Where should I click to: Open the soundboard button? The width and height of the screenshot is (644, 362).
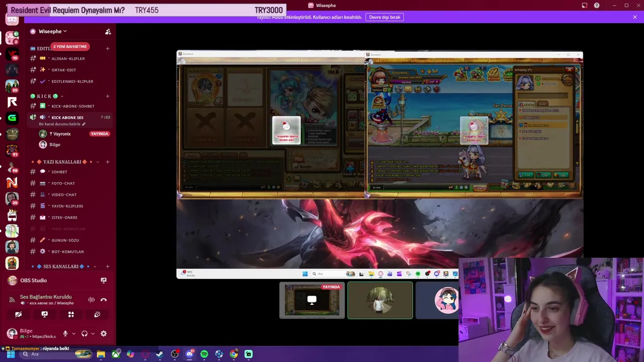97,314
